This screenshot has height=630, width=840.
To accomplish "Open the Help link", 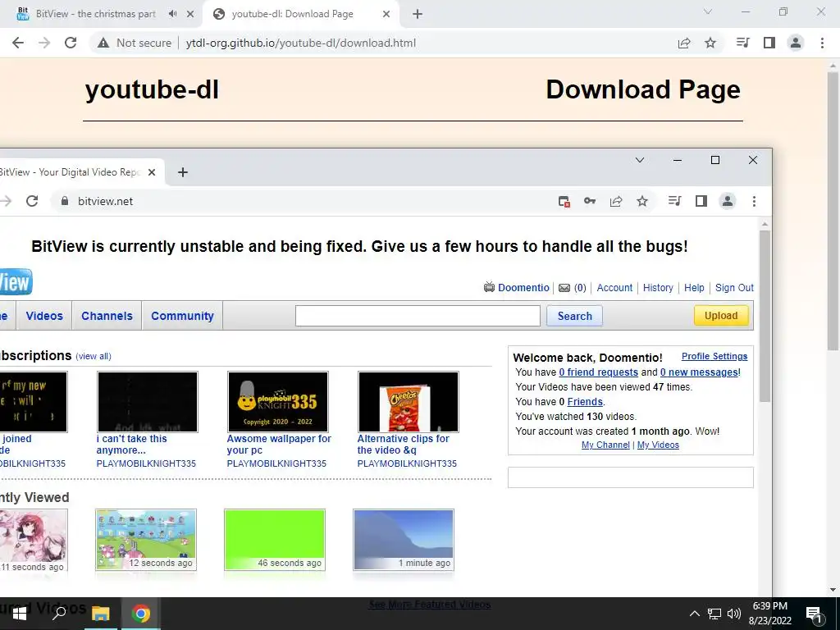I will tap(694, 288).
